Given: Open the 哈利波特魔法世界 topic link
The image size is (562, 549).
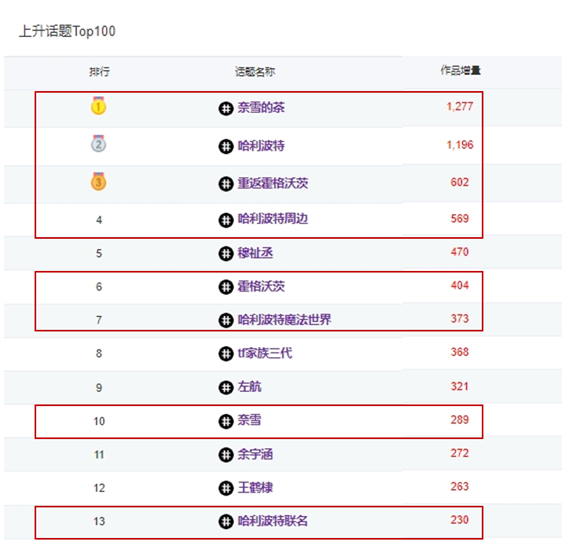Looking at the screenshot, I should pyautogui.click(x=284, y=319).
